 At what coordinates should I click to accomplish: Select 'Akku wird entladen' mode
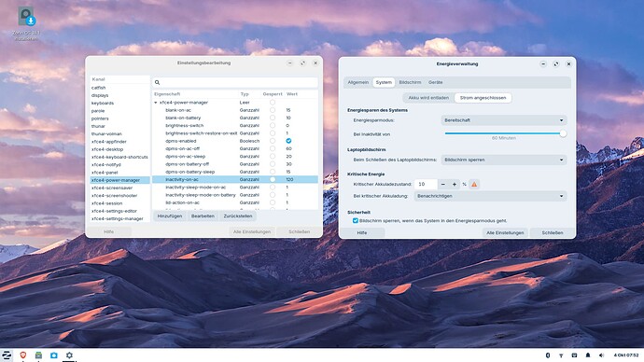428,98
